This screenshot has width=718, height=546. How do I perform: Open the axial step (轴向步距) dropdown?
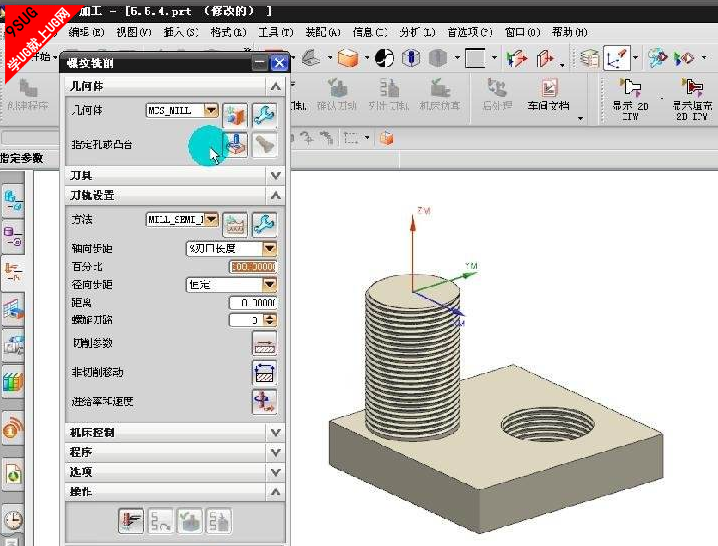(270, 248)
